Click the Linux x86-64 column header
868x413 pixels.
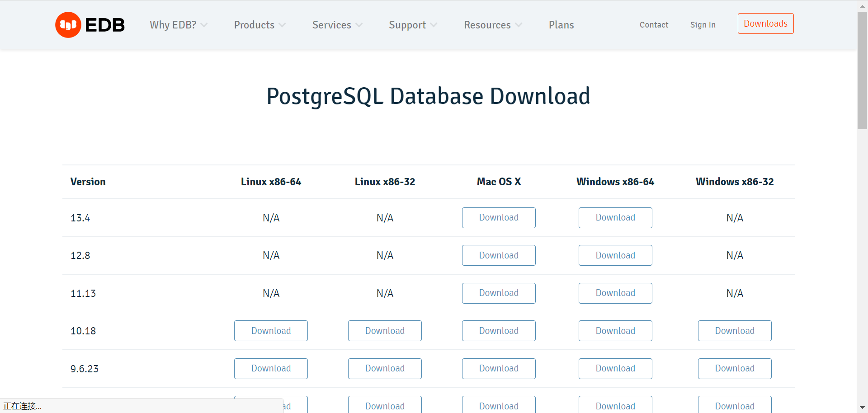(271, 182)
